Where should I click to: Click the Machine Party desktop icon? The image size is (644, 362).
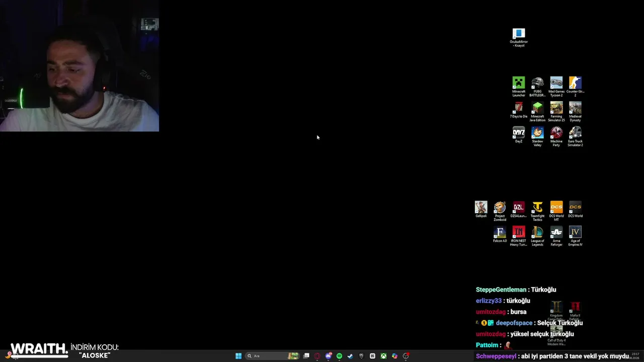click(556, 137)
